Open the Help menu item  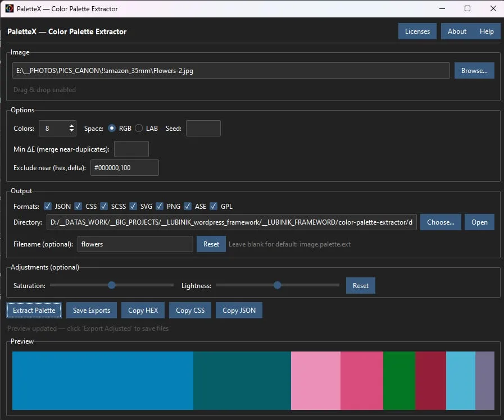[487, 31]
